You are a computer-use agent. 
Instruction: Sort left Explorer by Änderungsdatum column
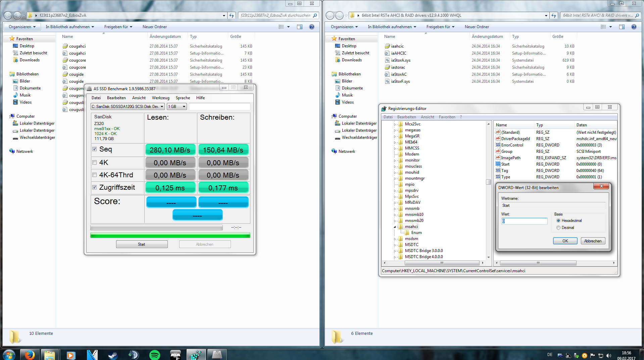165,37
